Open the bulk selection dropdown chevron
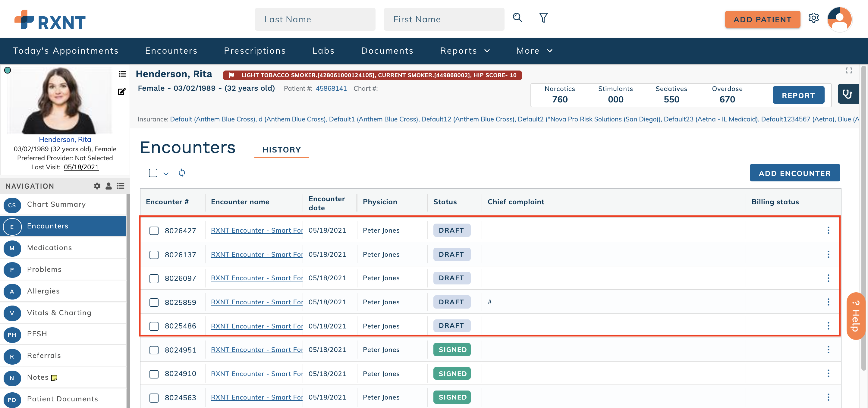 166,174
